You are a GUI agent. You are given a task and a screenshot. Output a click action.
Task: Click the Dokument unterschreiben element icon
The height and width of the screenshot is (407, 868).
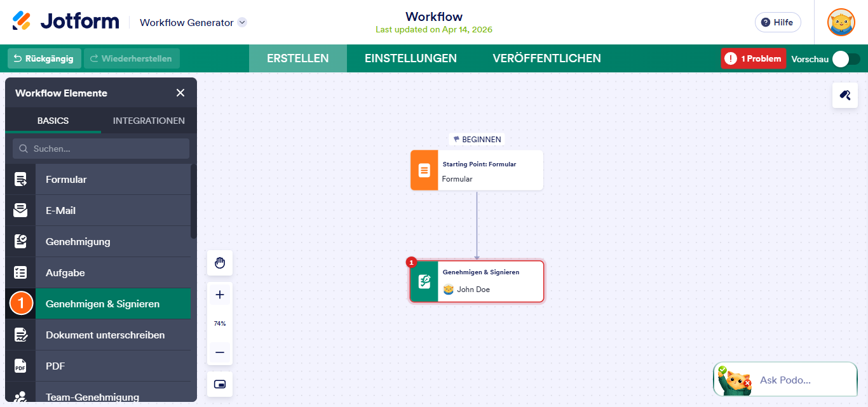point(20,335)
